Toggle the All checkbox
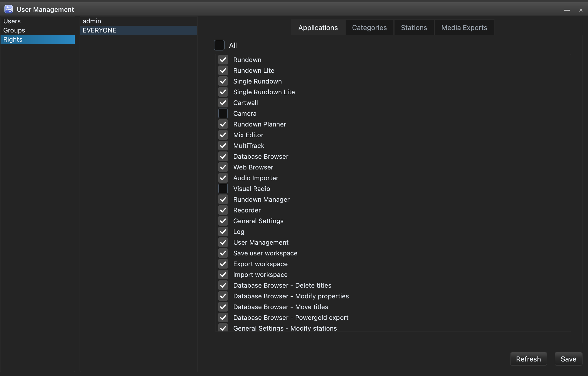This screenshot has height=376, width=588. click(x=219, y=45)
